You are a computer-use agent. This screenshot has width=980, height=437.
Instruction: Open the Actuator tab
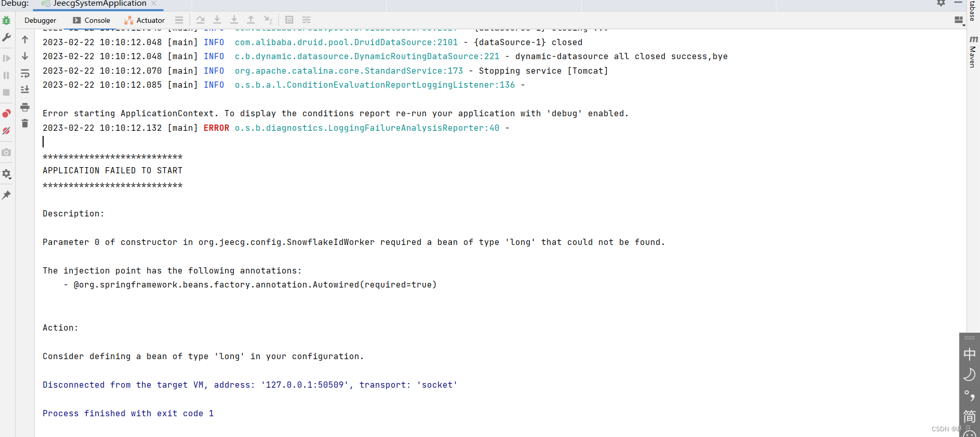click(144, 20)
